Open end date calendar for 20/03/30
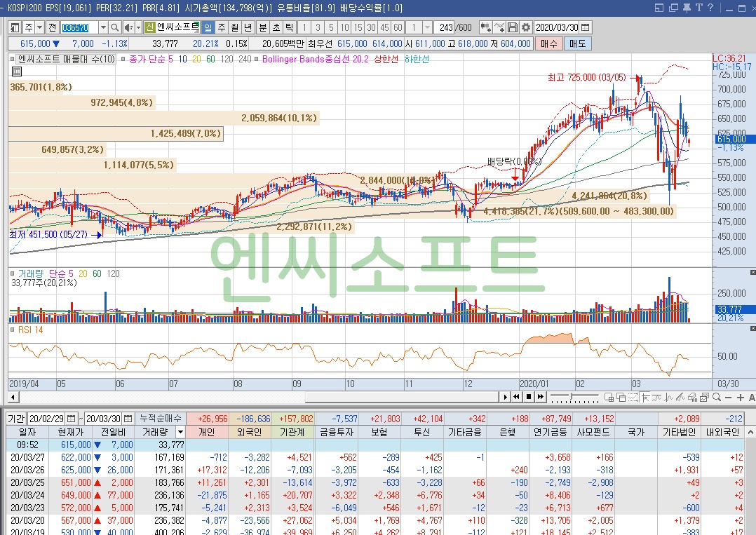Image resolution: width=756 pixels, height=535 pixels. 128,419
